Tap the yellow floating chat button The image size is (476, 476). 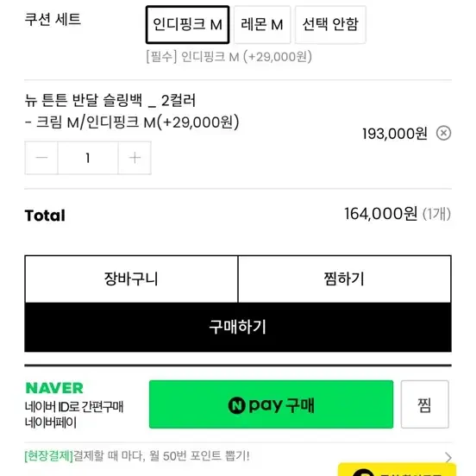[397, 470]
